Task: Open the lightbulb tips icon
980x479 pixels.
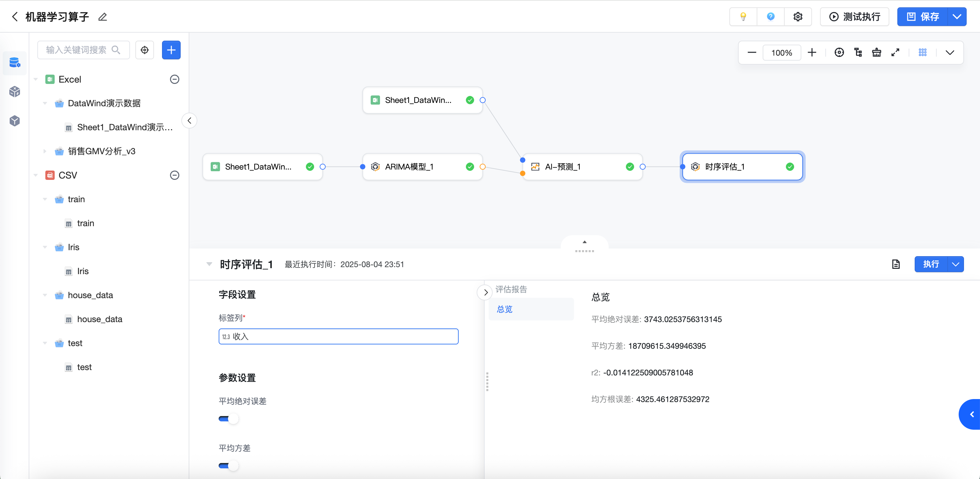Action: [x=743, y=17]
